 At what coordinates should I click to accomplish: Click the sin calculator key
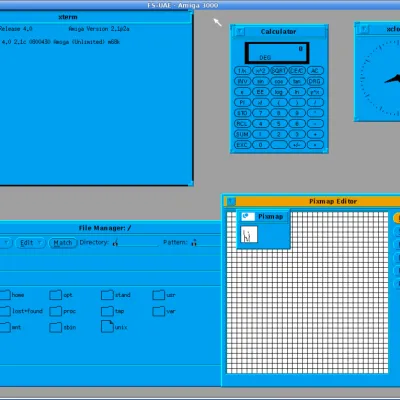[260, 81]
